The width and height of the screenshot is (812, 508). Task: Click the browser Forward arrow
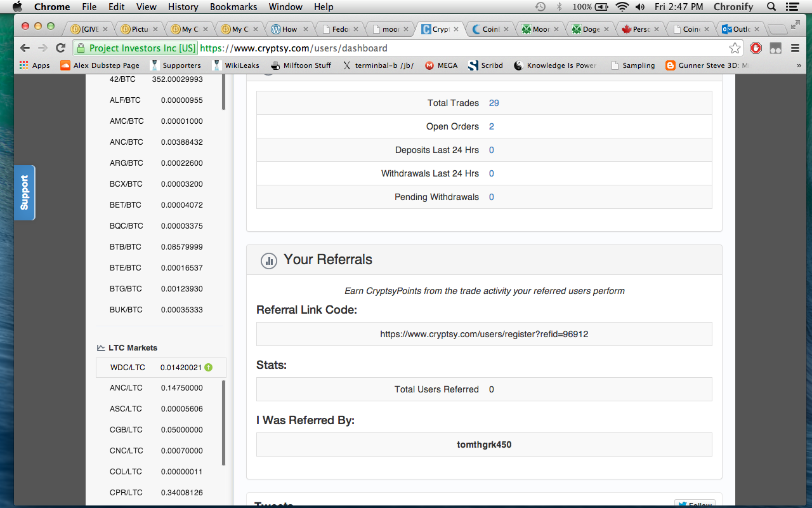pos(43,48)
